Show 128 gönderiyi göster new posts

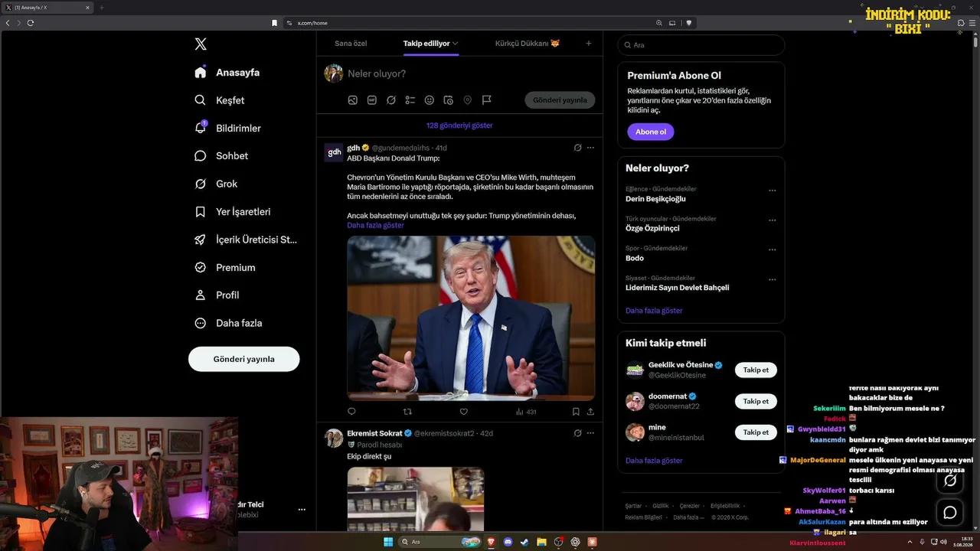point(459,126)
